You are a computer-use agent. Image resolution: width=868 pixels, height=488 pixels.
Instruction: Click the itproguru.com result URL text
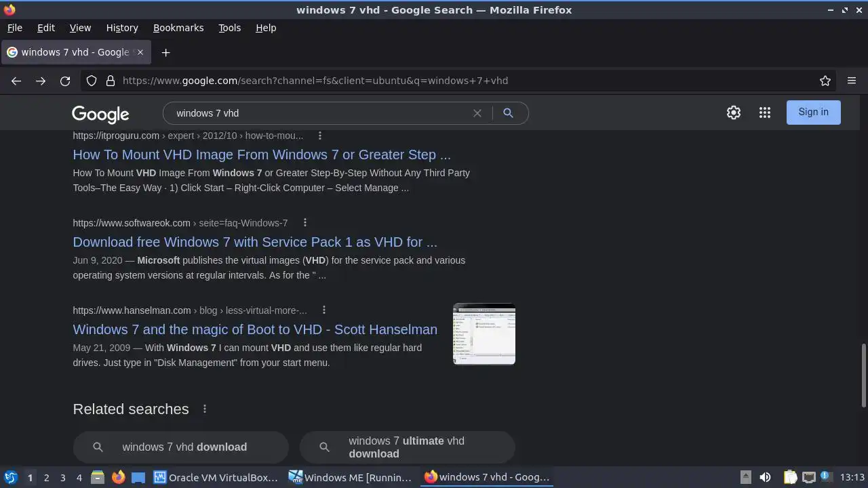click(x=188, y=136)
